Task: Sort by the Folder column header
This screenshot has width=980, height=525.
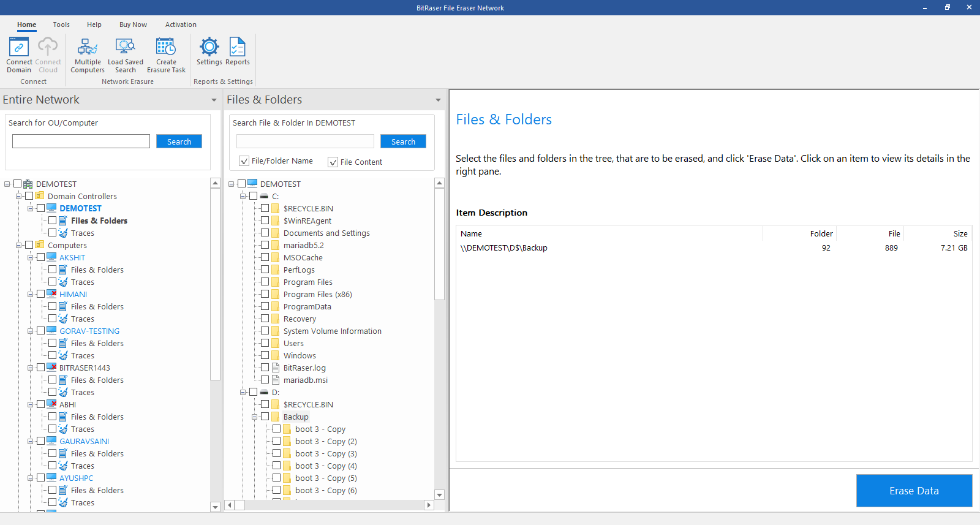Action: tap(799, 233)
